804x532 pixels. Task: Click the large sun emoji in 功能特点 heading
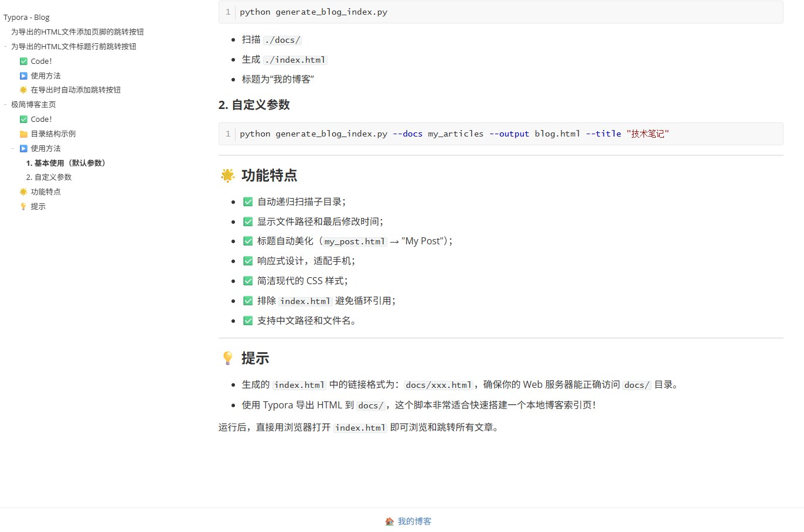click(x=227, y=175)
